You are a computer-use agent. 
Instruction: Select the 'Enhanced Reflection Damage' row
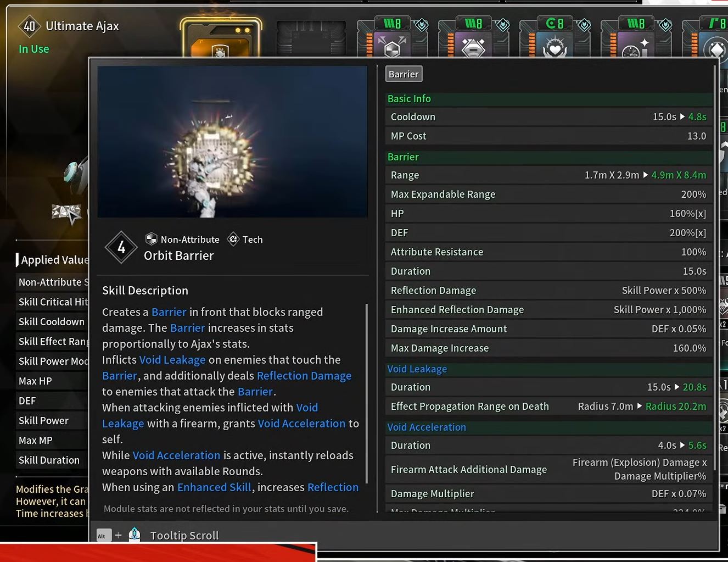[x=548, y=310]
